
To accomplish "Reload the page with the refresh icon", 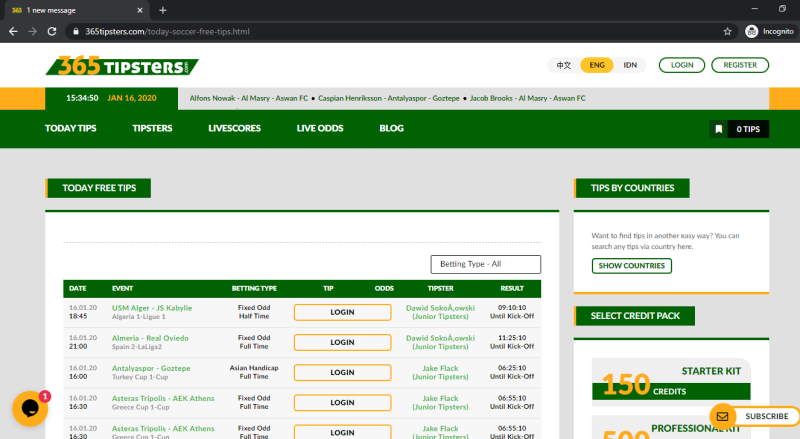I will tap(52, 32).
